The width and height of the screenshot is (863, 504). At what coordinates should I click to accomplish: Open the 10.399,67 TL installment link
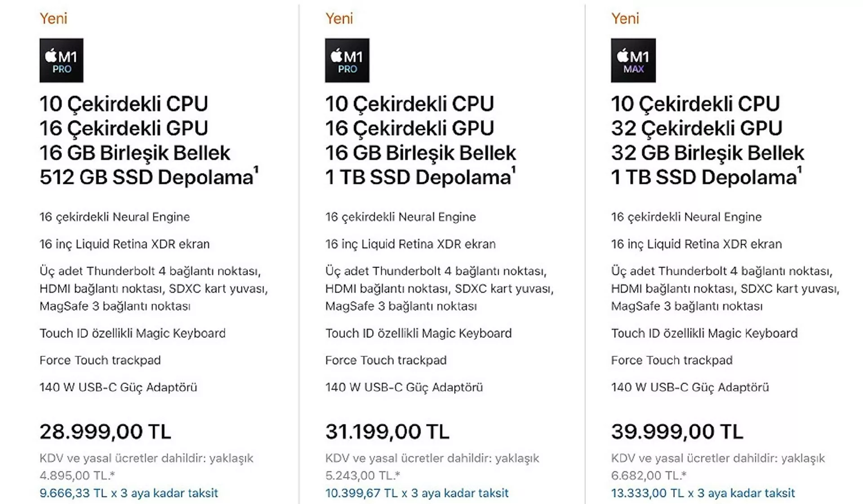[417, 493]
